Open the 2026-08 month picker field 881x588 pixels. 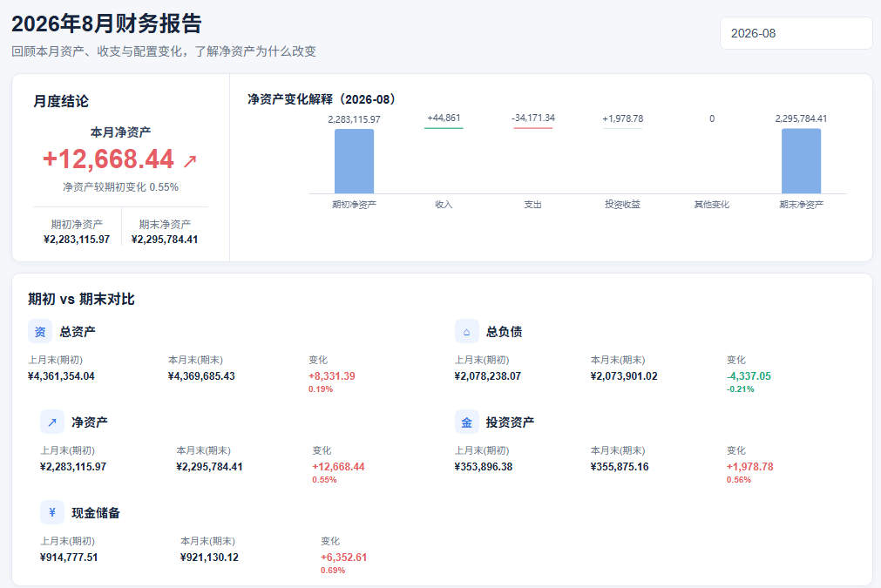796,33
